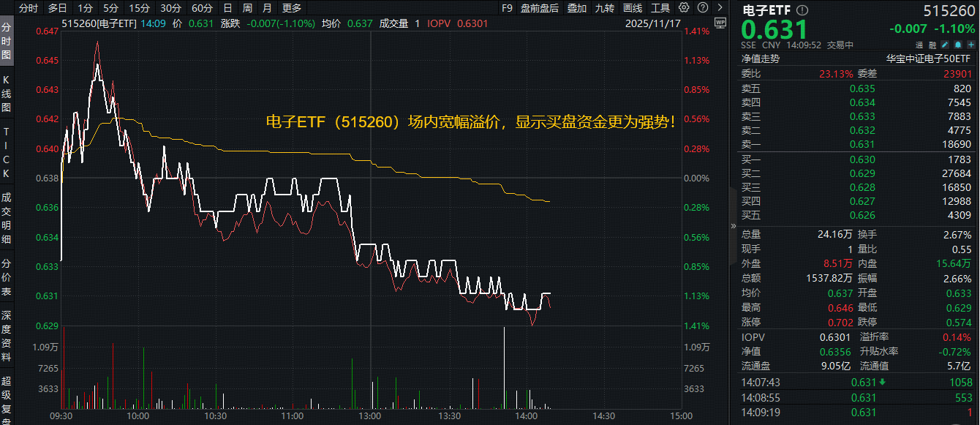
Task: Toggle 盘前盘后 pre/post-market display
Action: [540, 8]
